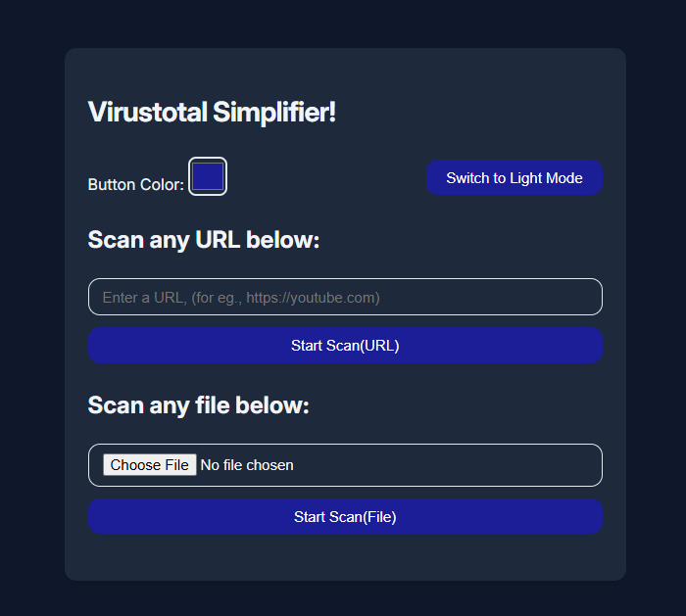
Task: Click the Choose File button
Action: [150, 465]
